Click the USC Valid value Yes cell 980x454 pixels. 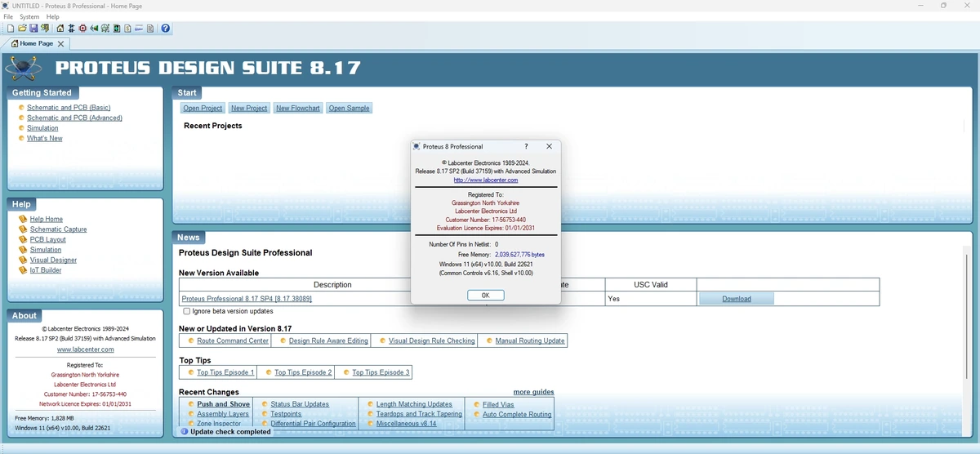(651, 299)
